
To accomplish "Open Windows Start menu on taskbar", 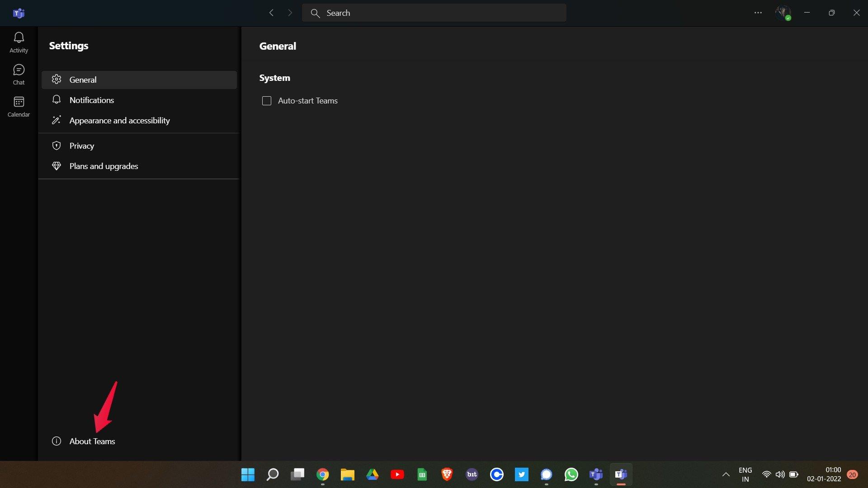I will click(x=248, y=474).
